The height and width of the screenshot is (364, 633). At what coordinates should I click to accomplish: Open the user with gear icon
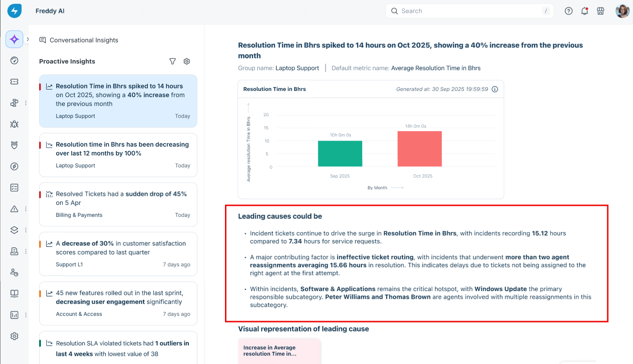point(14,273)
